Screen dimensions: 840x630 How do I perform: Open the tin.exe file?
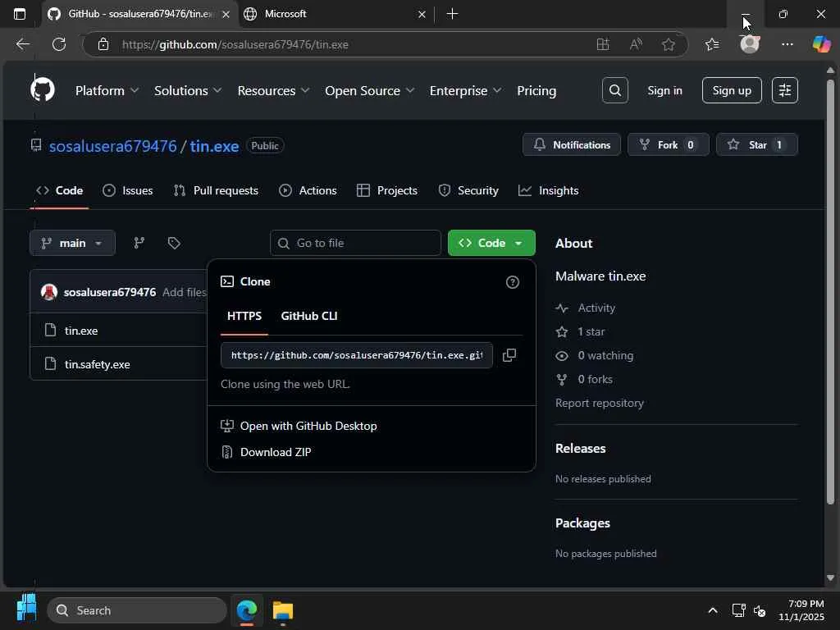tap(81, 331)
